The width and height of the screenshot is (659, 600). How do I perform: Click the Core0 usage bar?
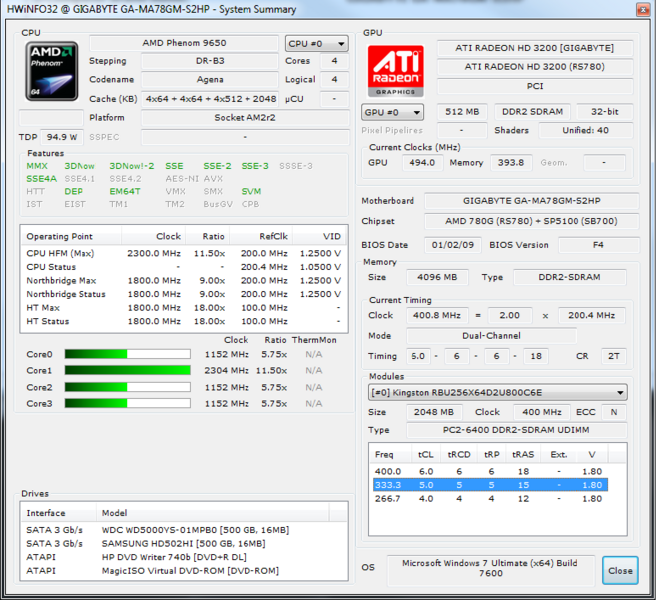[x=127, y=354]
